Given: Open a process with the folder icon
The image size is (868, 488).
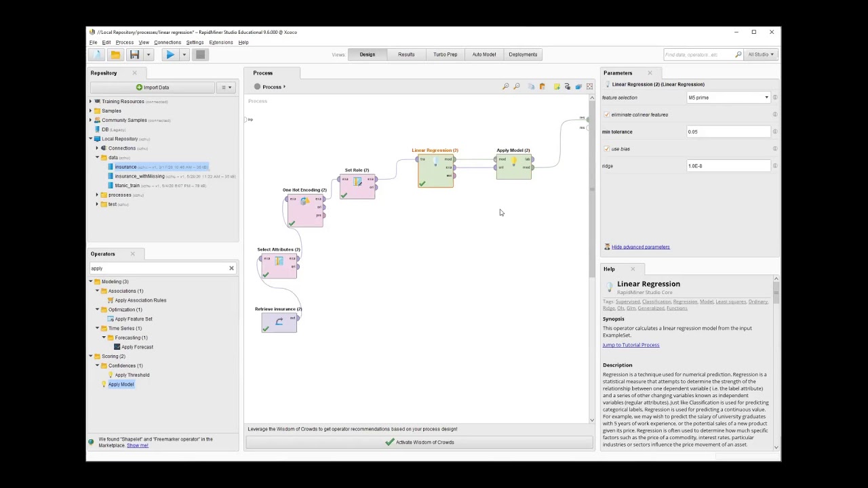Looking at the screenshot, I should 115,55.
